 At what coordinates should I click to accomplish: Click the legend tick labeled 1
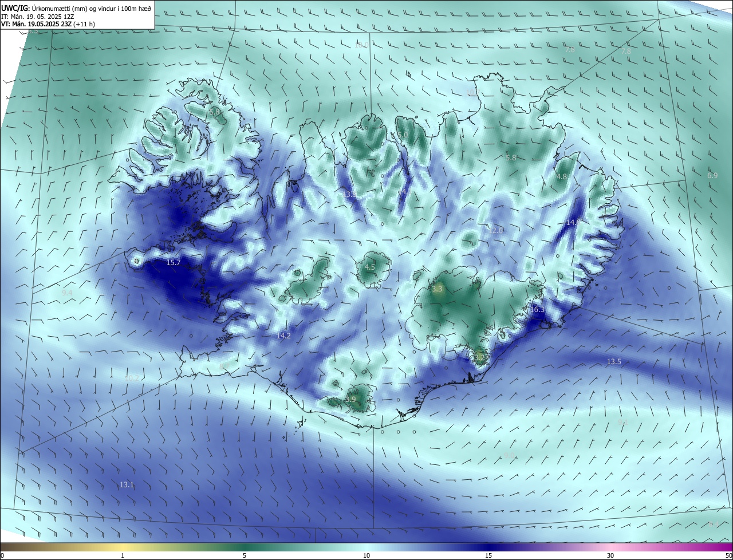(123, 555)
